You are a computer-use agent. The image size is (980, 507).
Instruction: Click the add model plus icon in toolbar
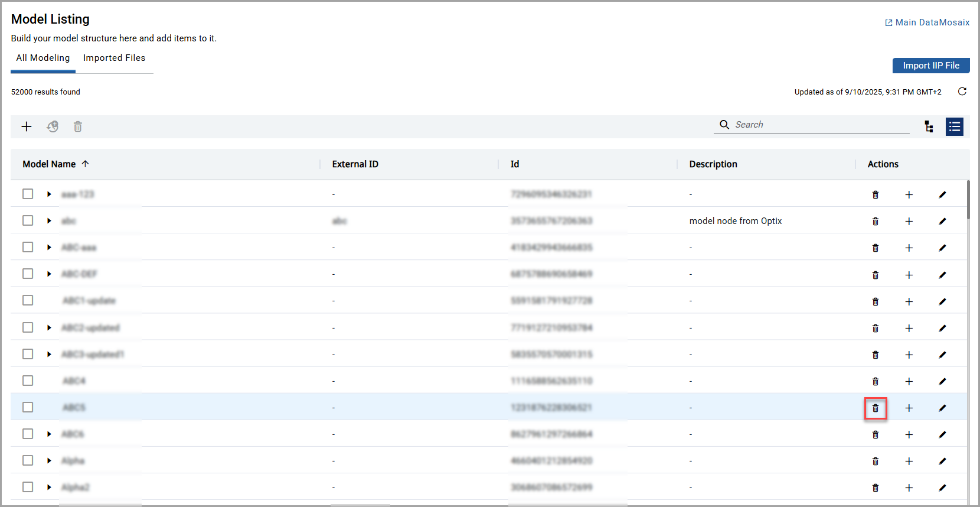27,126
